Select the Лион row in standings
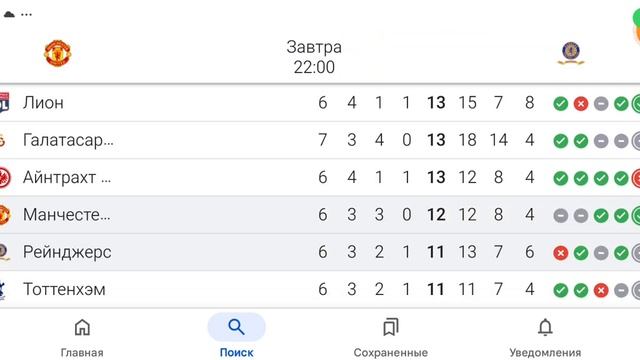 pos(320,103)
